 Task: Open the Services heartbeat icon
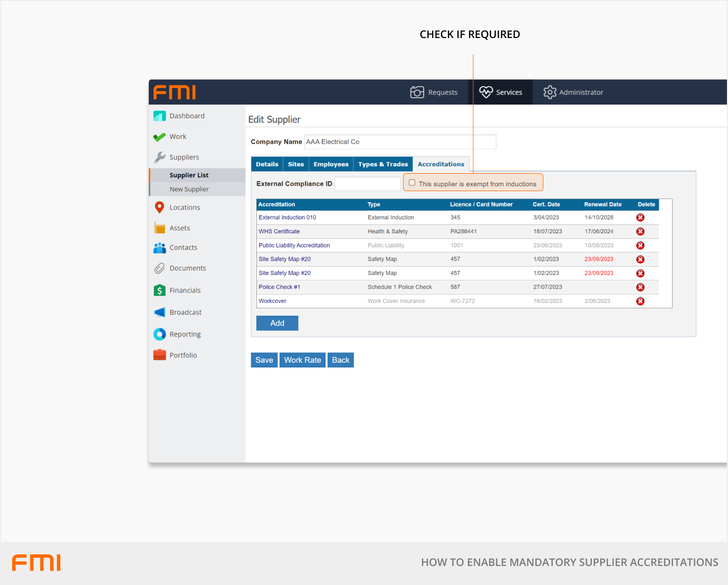[486, 92]
